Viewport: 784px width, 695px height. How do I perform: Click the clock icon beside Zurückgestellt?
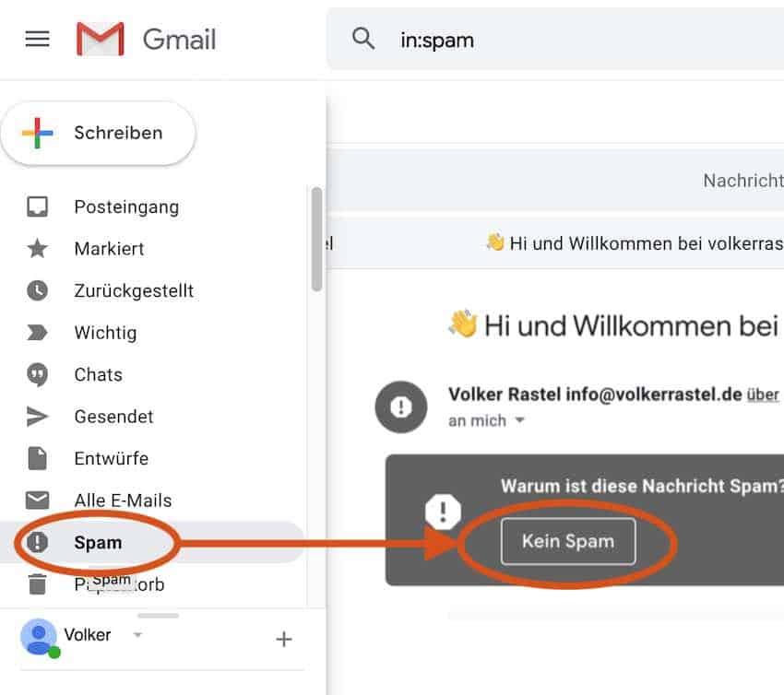(38, 290)
